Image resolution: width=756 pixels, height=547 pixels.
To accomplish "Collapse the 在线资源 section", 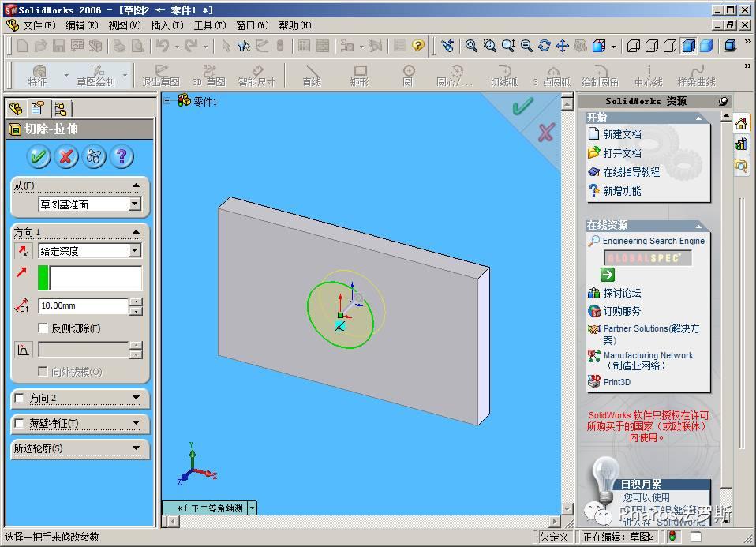I will pyautogui.click(x=698, y=225).
